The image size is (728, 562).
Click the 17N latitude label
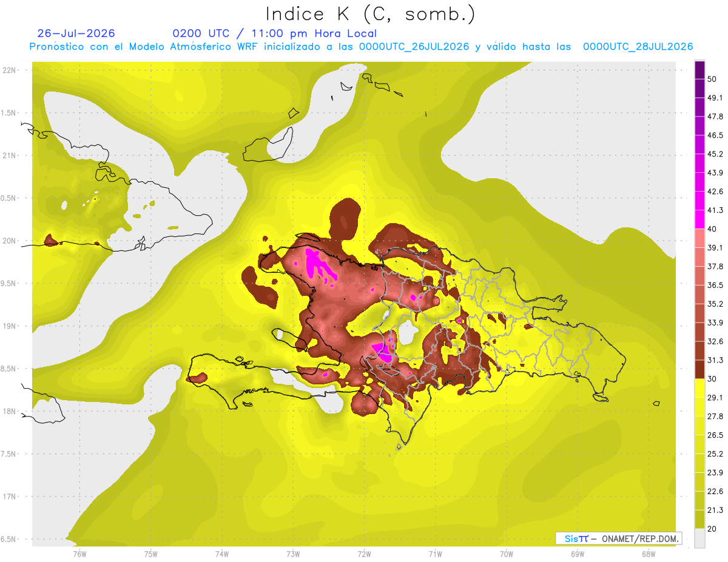(x=8, y=497)
